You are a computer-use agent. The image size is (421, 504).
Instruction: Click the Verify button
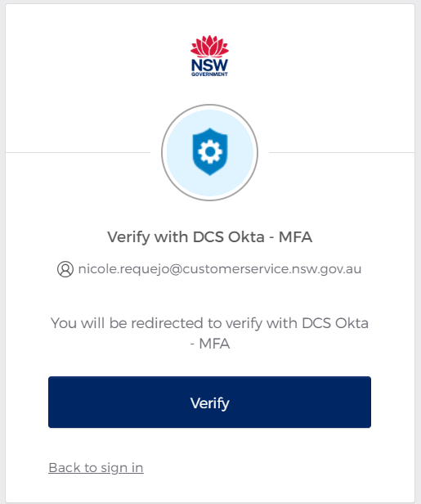(x=210, y=402)
